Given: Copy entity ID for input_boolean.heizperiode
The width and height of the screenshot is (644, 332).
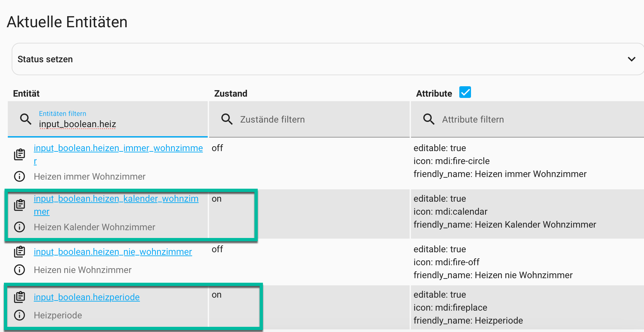Looking at the screenshot, I should pyautogui.click(x=19, y=297).
